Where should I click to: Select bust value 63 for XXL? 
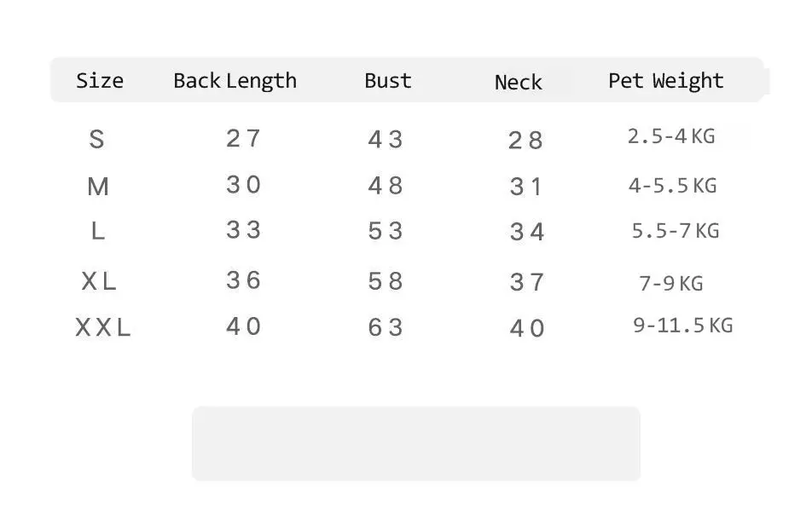tap(386, 327)
